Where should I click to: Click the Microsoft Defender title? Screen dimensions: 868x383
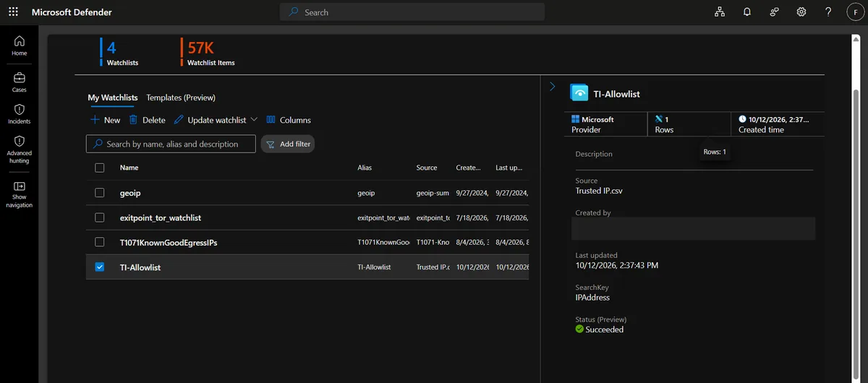point(72,12)
